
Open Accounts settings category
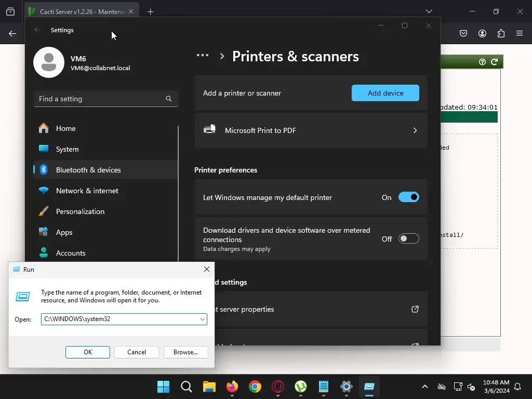pos(105,253)
